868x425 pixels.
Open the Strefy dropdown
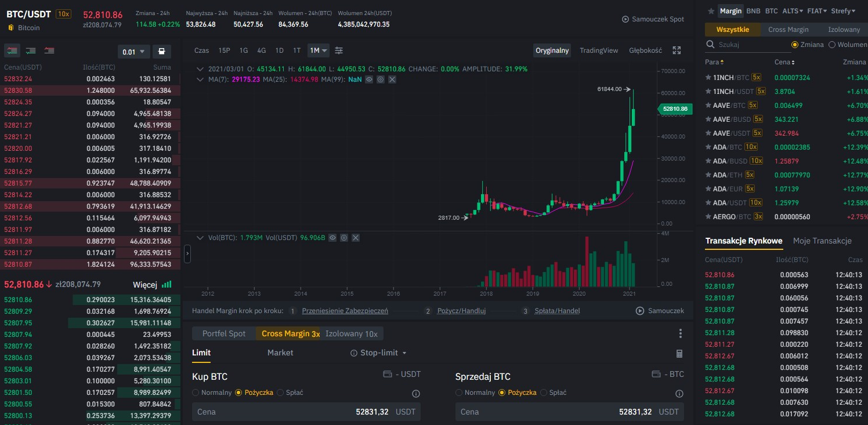click(844, 11)
